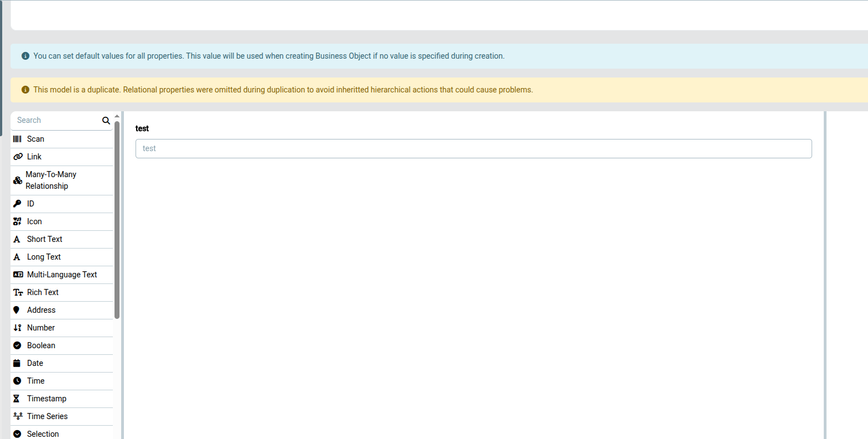
Task: Pick the Long Text property type
Action: pyautogui.click(x=44, y=257)
